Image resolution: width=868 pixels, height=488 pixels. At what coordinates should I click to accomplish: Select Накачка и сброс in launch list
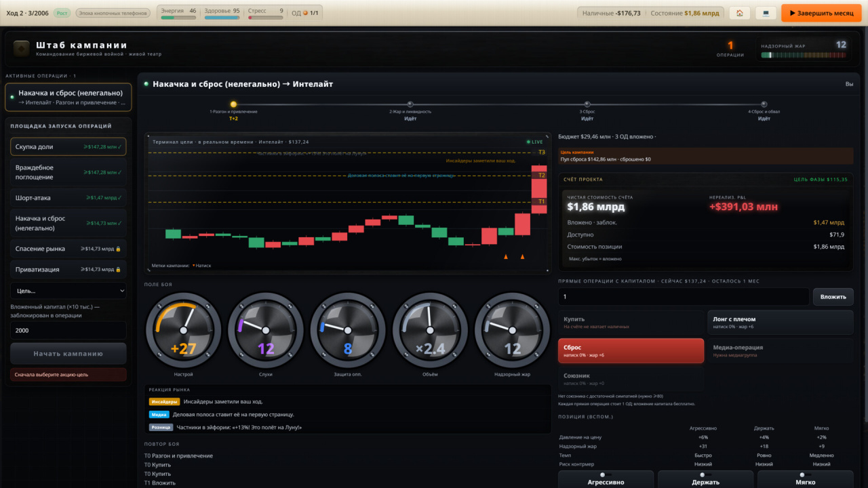tap(68, 223)
